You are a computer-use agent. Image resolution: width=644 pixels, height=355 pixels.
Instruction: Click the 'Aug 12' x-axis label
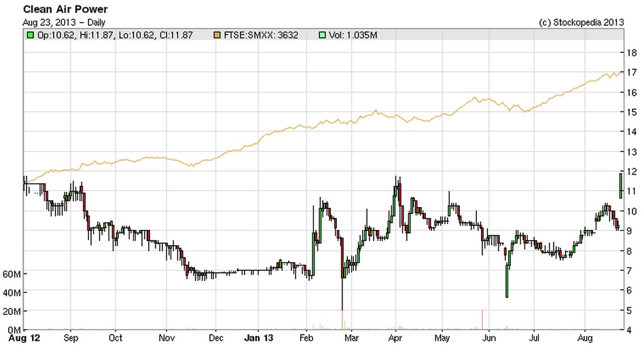tap(24, 338)
